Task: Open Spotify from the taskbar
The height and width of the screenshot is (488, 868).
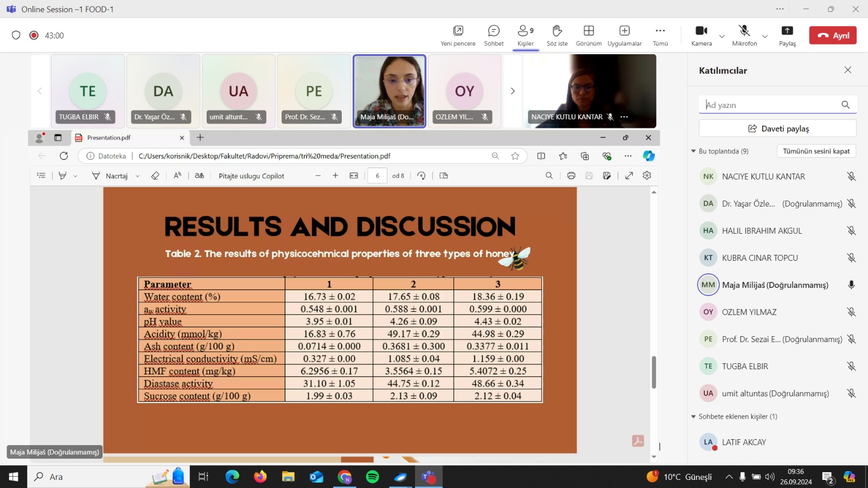Action: pos(372,477)
